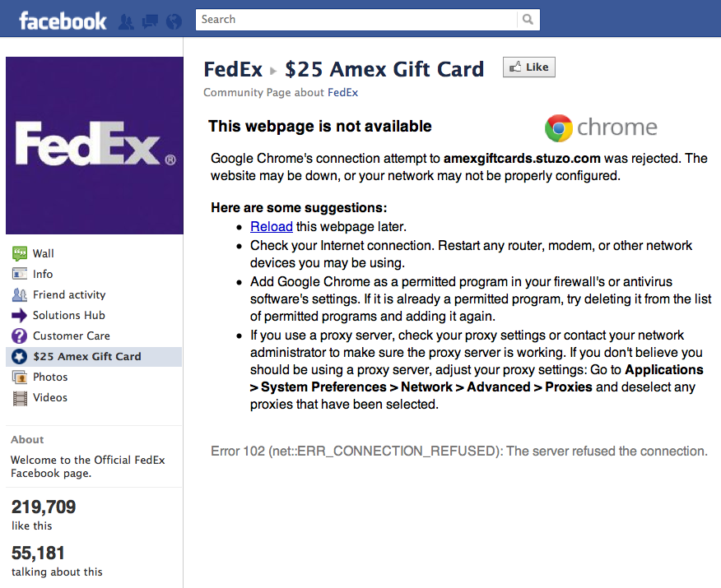Open FedEx link in Community Page subtitle
Screen dimensions: 721x588
coord(342,92)
